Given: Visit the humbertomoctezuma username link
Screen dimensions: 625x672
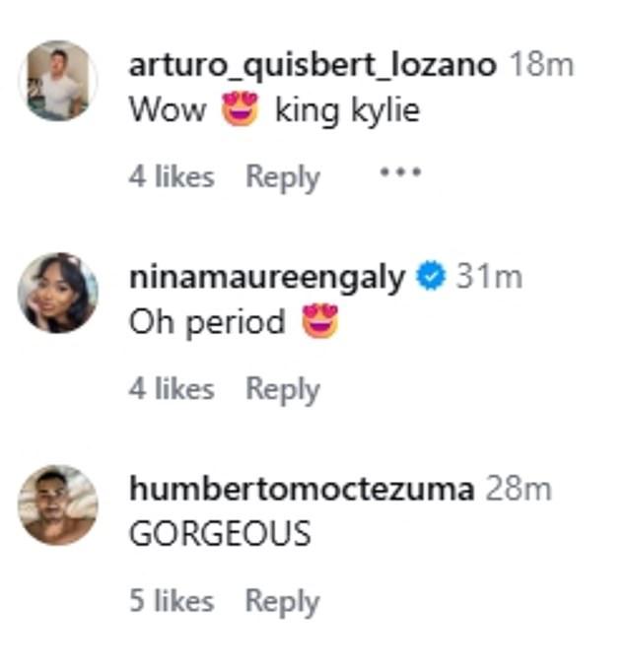Looking at the screenshot, I should click(302, 490).
